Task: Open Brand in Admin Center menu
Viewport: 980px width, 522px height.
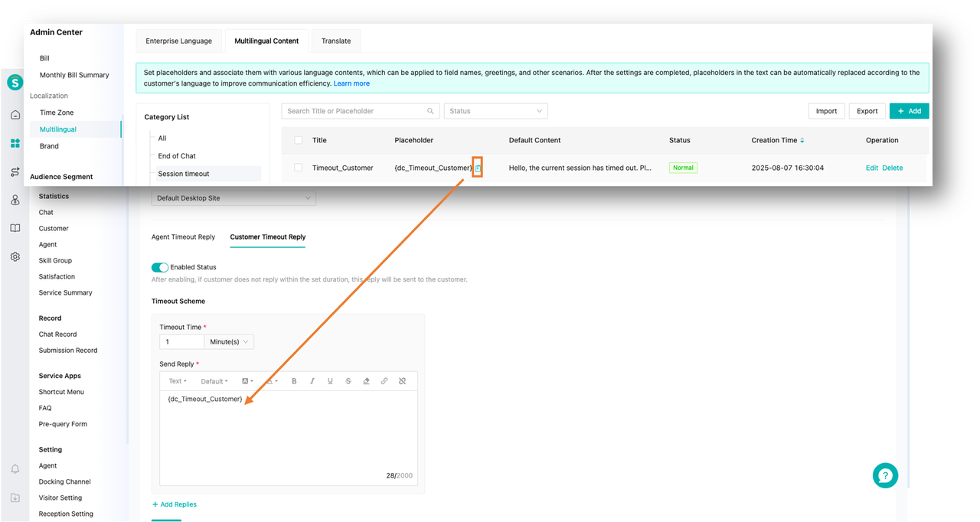Action: [x=49, y=146]
